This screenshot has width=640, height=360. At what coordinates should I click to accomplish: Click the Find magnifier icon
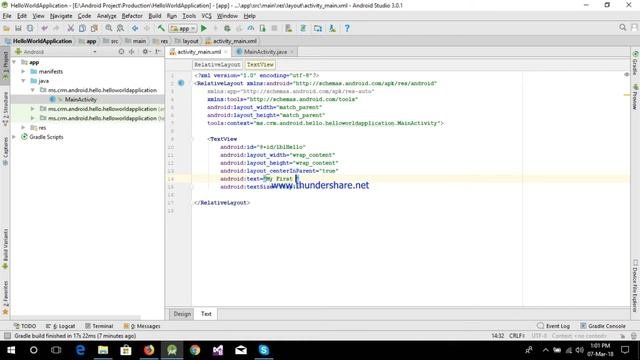[x=109, y=28]
